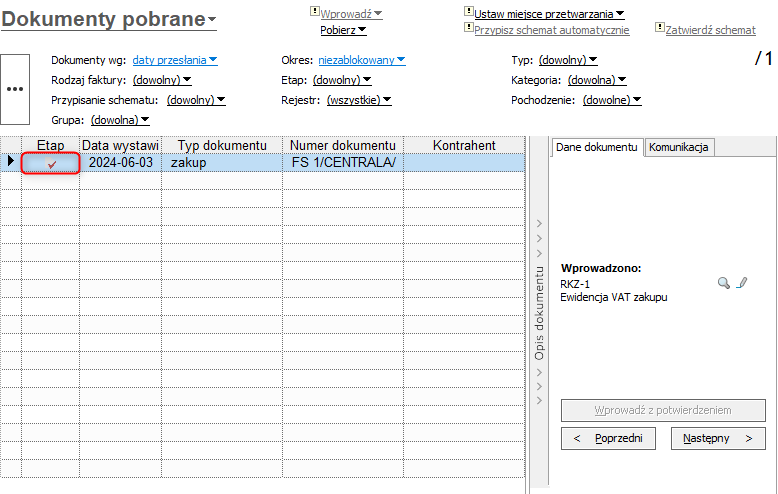
Task: Expand the Wprowadź dropdown menu
Action: [x=351, y=14]
